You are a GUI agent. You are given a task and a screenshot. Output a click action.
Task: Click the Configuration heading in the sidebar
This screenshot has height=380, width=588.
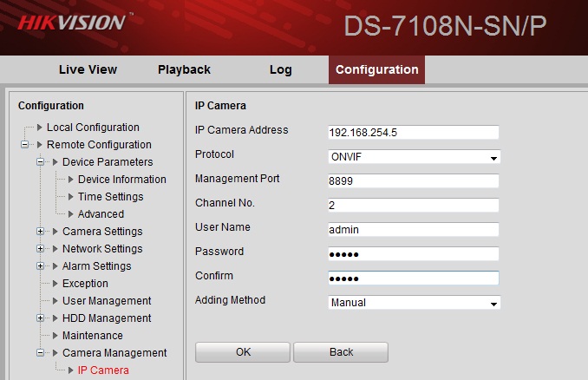pyautogui.click(x=51, y=106)
